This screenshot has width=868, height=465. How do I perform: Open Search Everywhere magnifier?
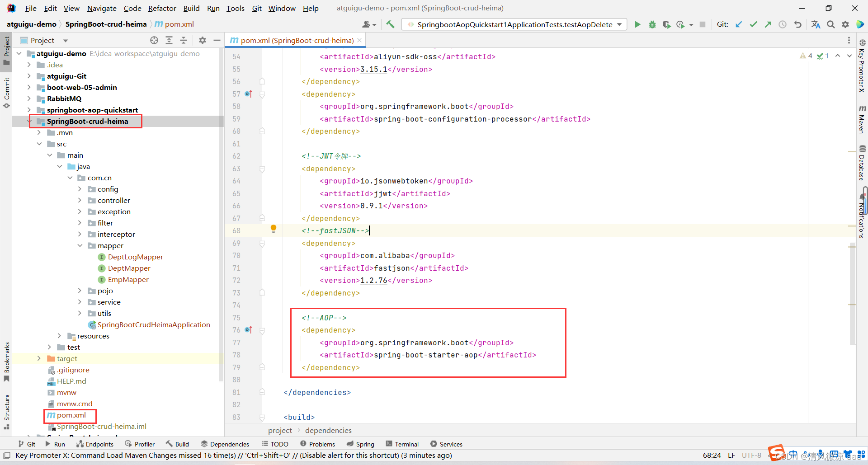[830, 24]
